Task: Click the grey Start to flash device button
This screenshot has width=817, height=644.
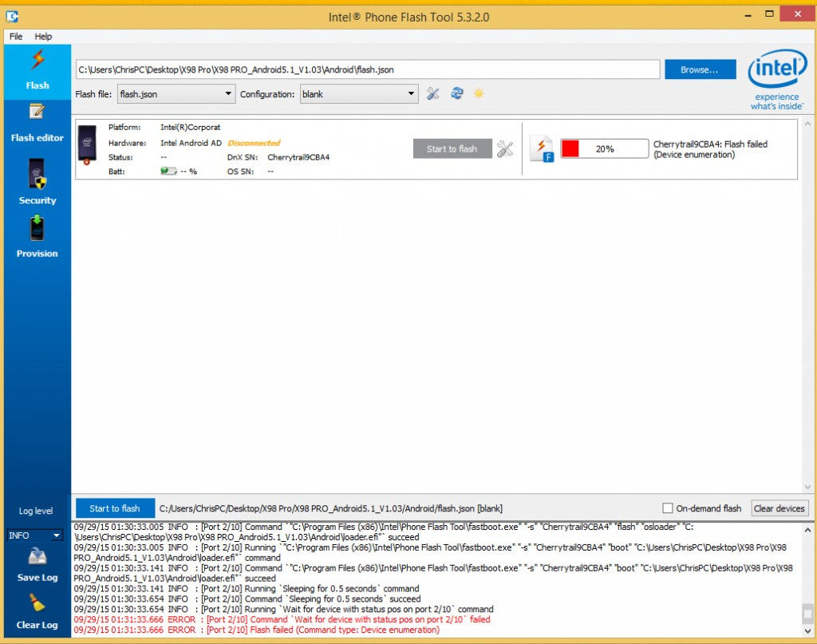Action: click(x=452, y=149)
